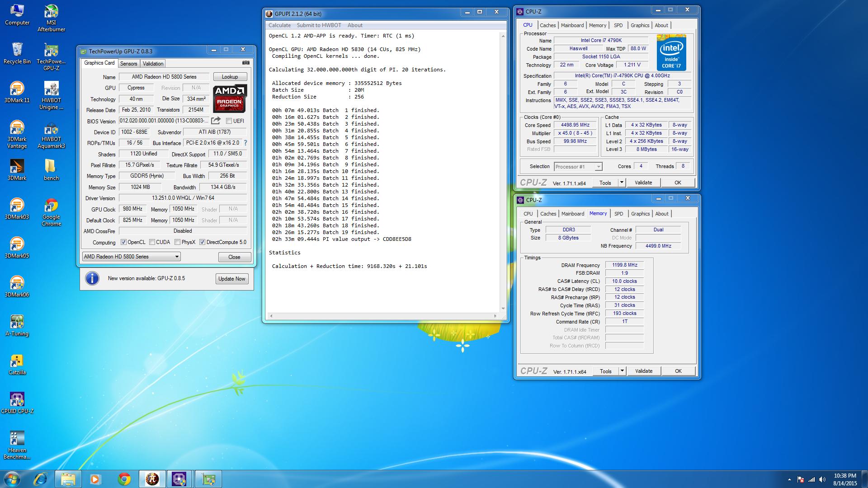Open the About menu in GPUPI
This screenshot has width=868, height=488.
(355, 25)
